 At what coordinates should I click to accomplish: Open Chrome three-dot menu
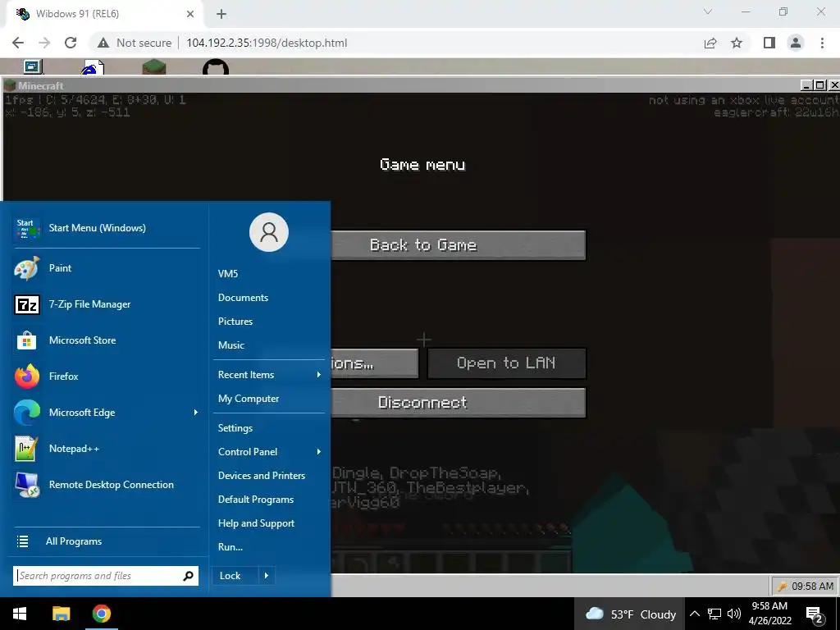822,43
